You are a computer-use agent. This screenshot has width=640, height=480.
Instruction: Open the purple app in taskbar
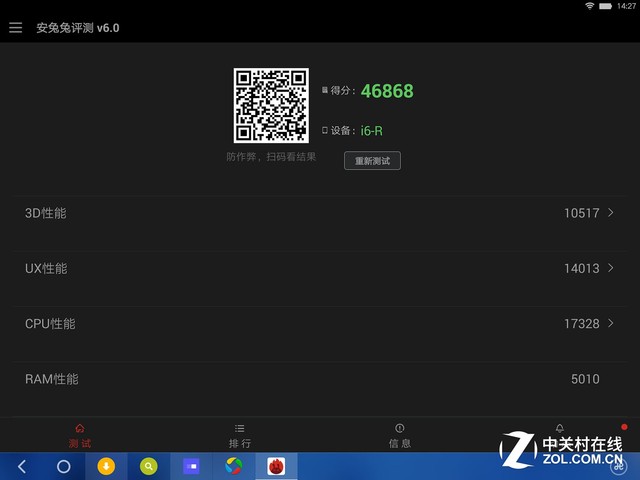pos(191,466)
